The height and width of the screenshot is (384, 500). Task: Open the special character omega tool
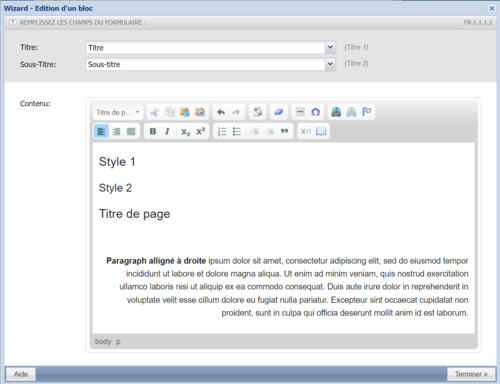[x=315, y=112]
